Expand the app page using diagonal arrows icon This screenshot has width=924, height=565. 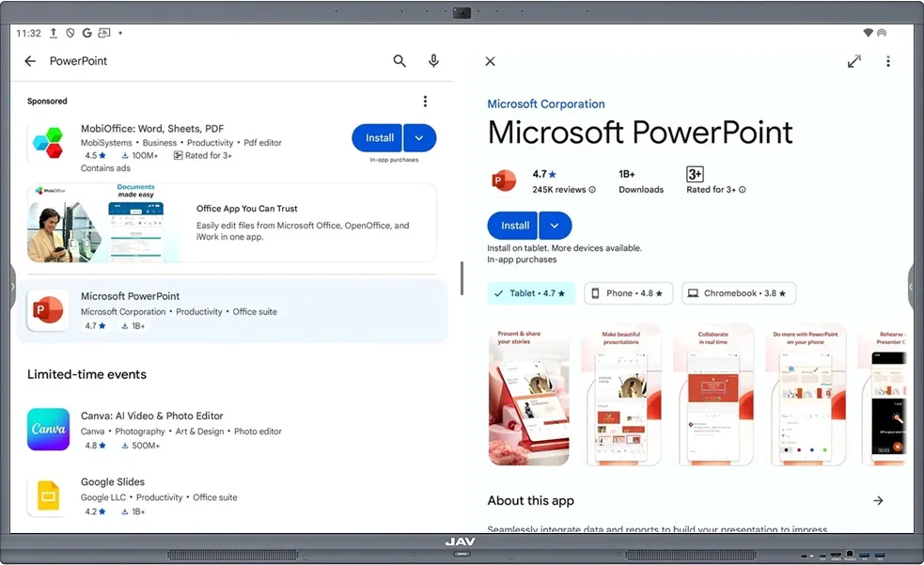click(x=854, y=60)
